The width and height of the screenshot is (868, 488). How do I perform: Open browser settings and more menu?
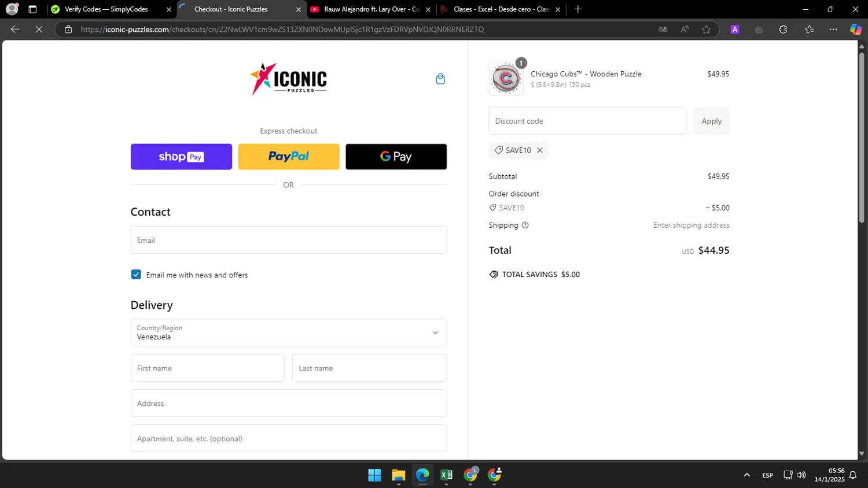[833, 29]
